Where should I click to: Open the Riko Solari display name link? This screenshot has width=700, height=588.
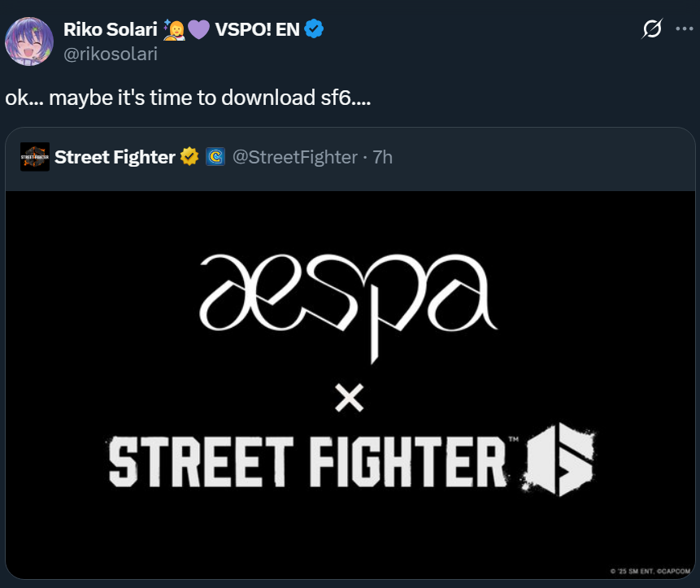[111, 29]
